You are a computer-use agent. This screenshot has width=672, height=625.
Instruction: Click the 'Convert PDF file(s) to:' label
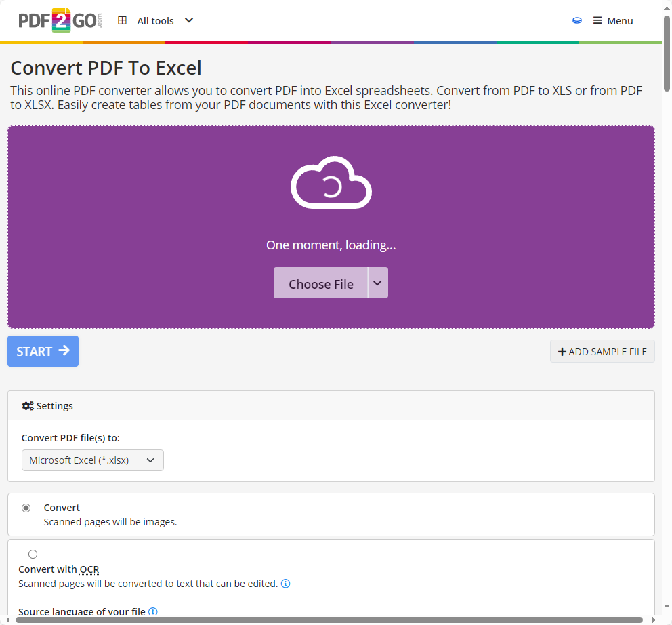(x=70, y=438)
